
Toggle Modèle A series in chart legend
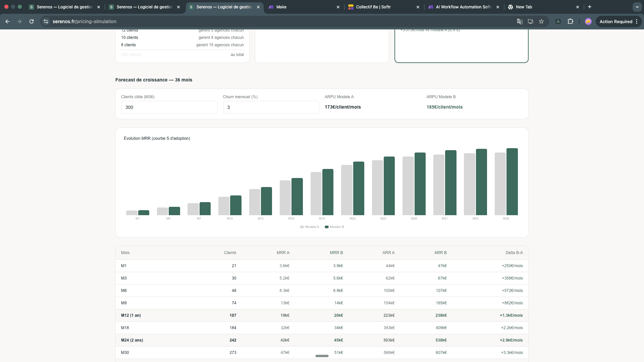click(310, 227)
